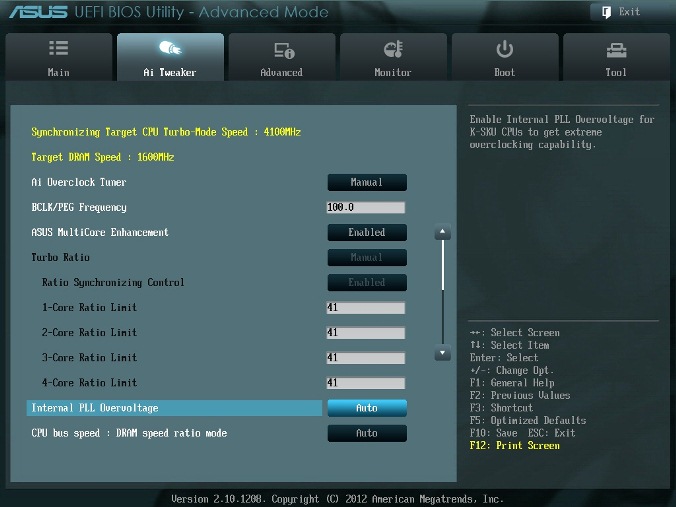Image resolution: width=676 pixels, height=507 pixels.
Task: Open CPU bus speed DRAM ratio Auto dropdown
Action: (x=367, y=433)
